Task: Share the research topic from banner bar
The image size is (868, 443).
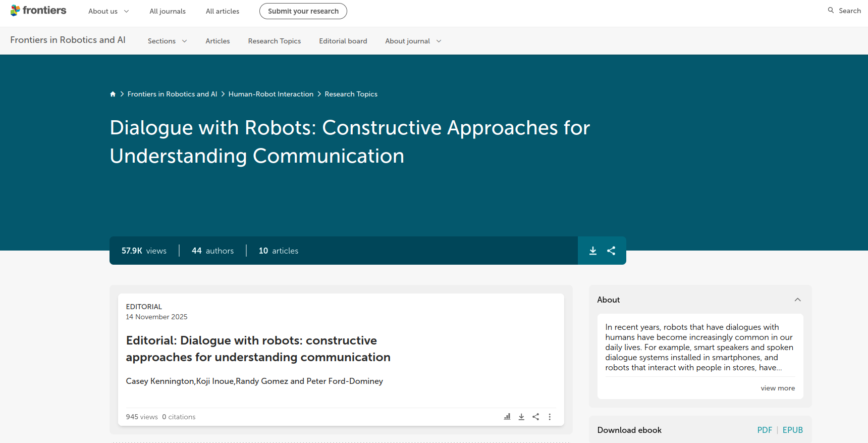Action: (611, 251)
